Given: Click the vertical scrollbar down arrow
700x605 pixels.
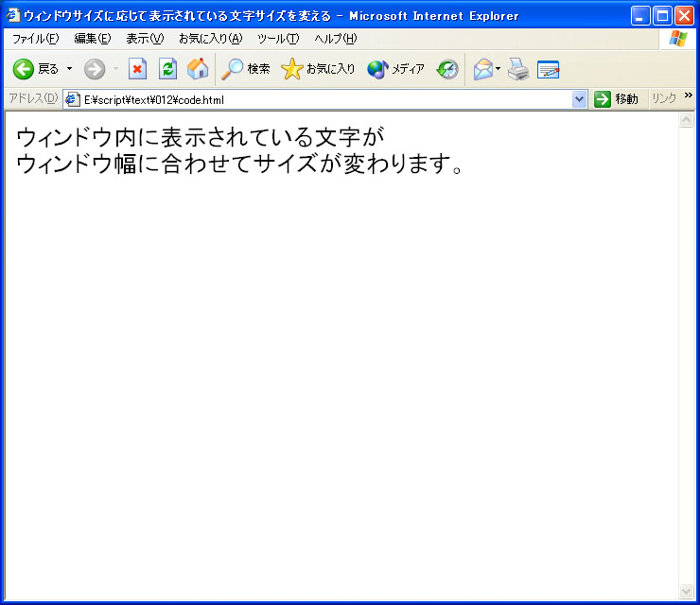Looking at the screenshot, I should 686,591.
